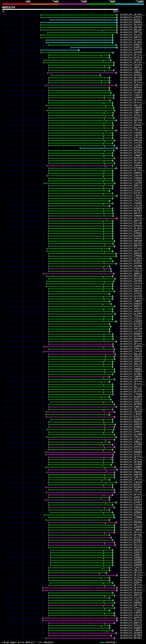Viewport: 146px width, 644px height.
Task: Click the cyan alignment bar of B7FFZ5
Action: [x=60, y=50]
